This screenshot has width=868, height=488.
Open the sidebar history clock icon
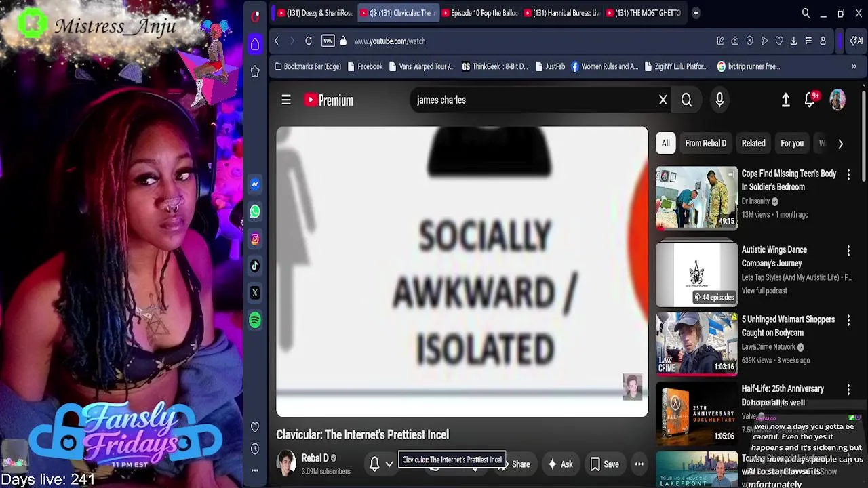click(x=255, y=449)
